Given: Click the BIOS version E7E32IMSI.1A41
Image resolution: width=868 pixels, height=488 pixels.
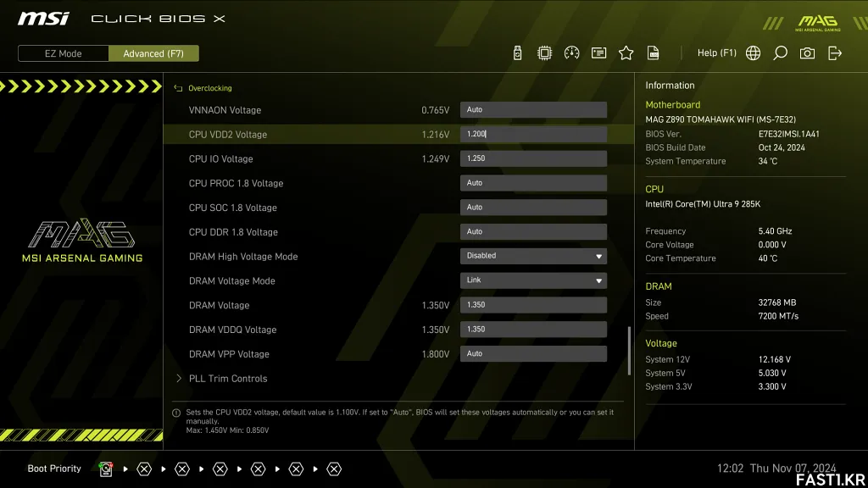Looking at the screenshot, I should 789,134.
